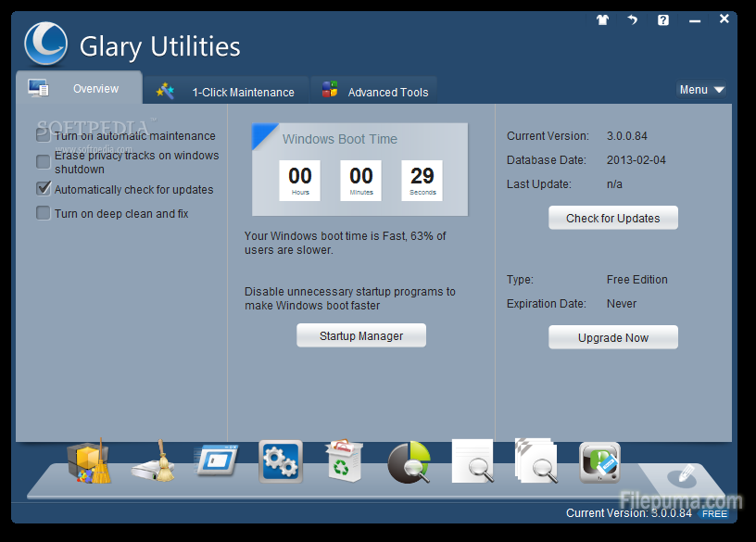Open the Registry Cleaner tool in the dock

(88, 462)
